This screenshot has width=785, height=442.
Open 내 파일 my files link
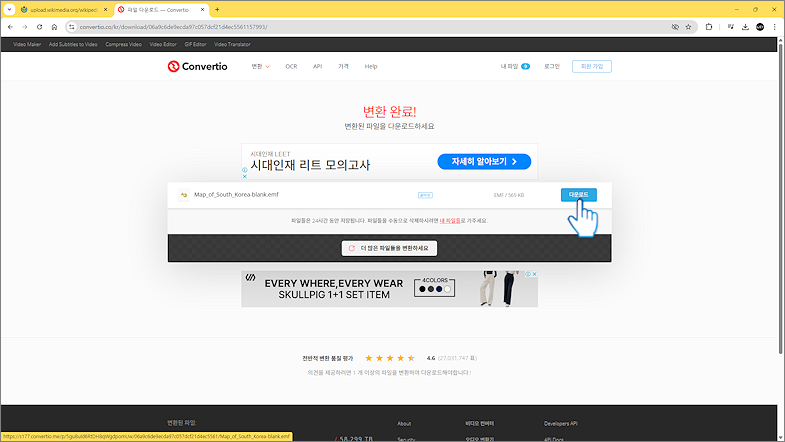click(515, 66)
